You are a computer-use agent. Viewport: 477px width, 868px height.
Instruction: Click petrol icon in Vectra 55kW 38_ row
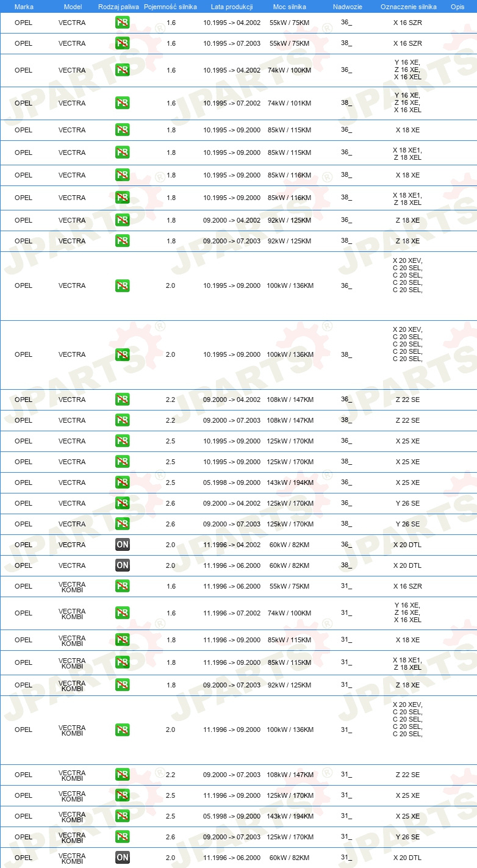pos(123,43)
